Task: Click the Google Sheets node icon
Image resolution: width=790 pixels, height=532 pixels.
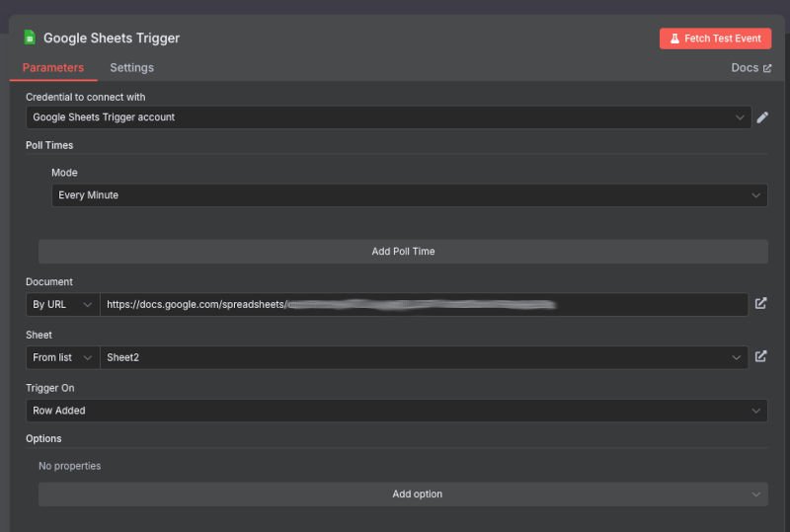Action: coord(30,38)
